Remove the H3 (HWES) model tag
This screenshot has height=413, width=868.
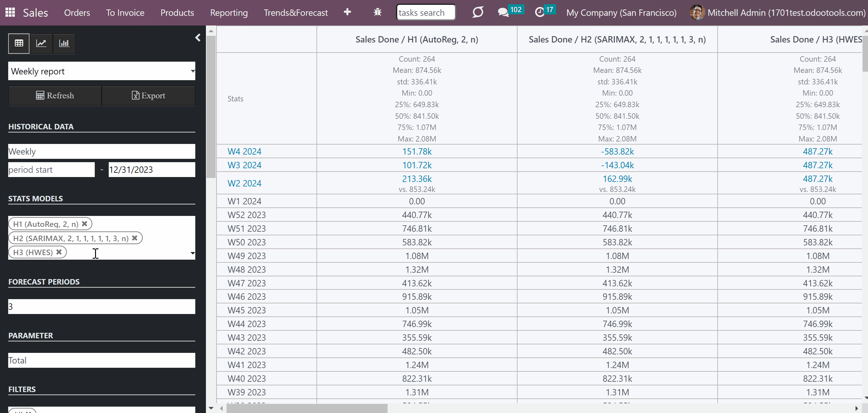[59, 252]
